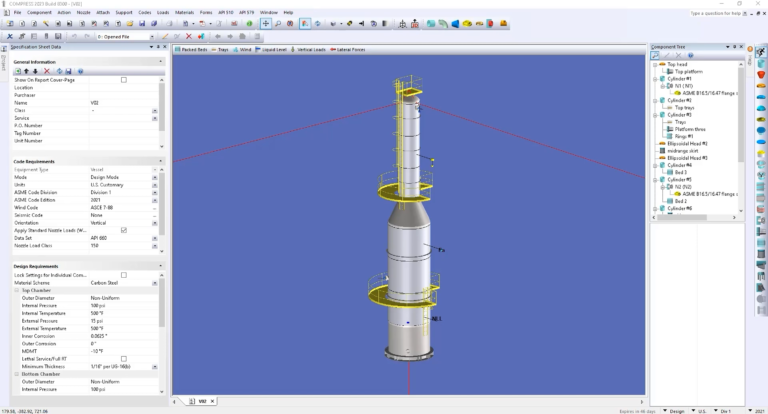
Task: Click the orange alert icon beside Component Tree
Action: click(750, 49)
